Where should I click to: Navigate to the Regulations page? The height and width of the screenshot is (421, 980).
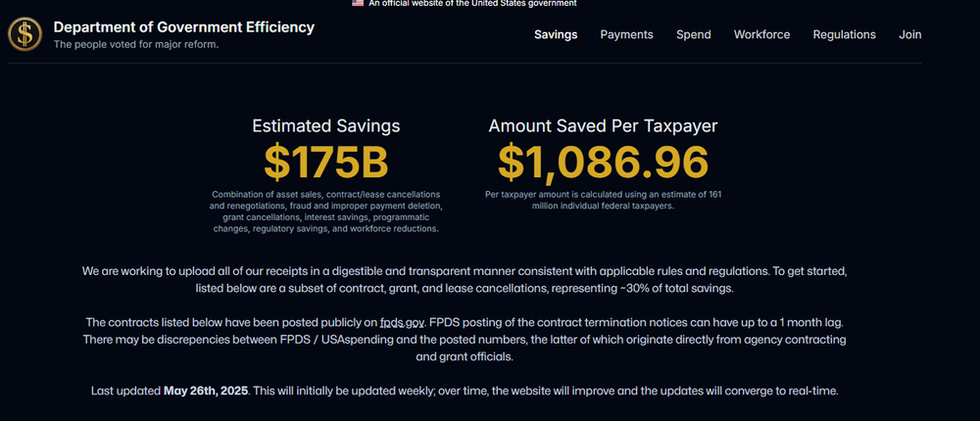[844, 34]
